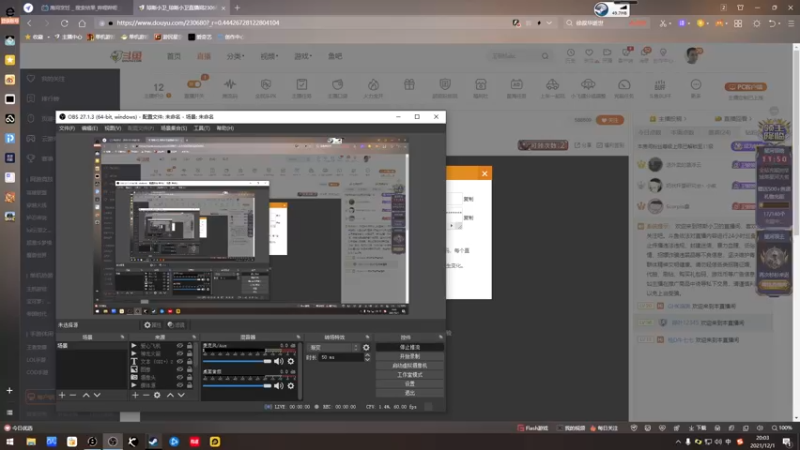Move selected source up in Sources panel
The height and width of the screenshot is (450, 800).
pyautogui.click(x=170, y=395)
